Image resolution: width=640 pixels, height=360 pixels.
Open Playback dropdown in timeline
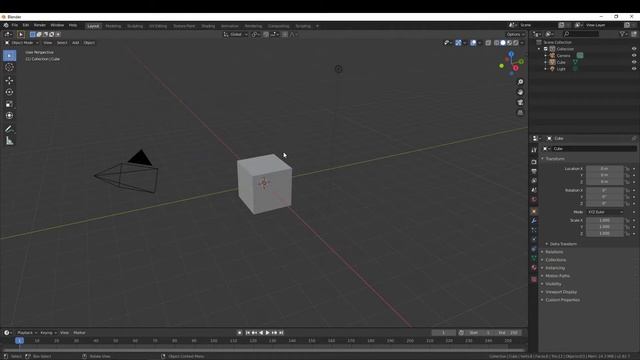[x=27, y=333]
